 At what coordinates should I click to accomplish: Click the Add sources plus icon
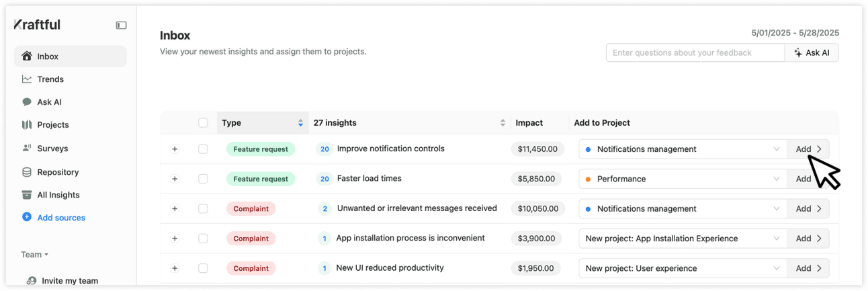click(x=27, y=217)
